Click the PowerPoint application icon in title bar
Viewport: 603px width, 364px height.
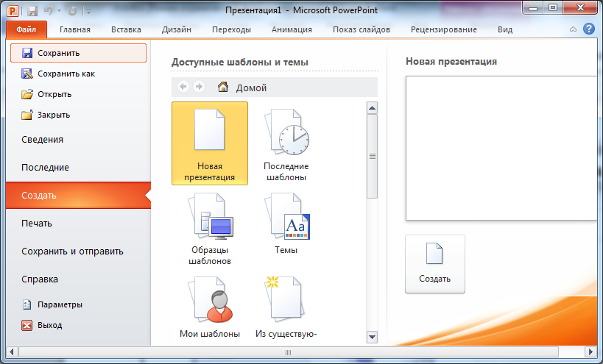13,10
